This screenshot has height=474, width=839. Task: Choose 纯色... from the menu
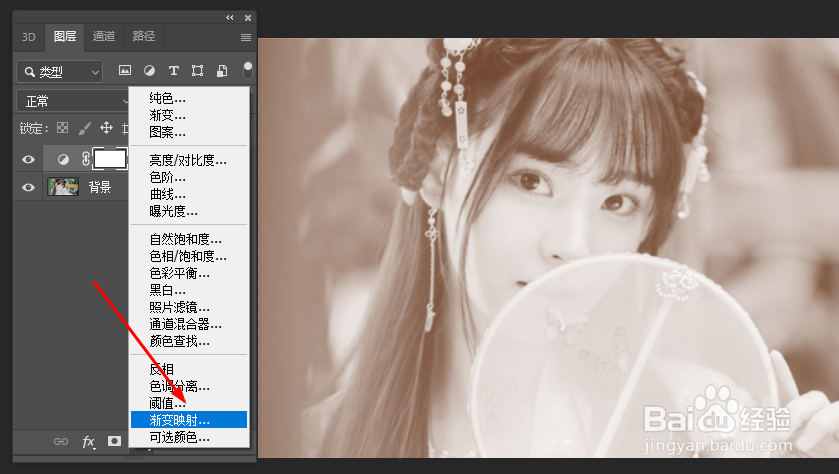189,98
